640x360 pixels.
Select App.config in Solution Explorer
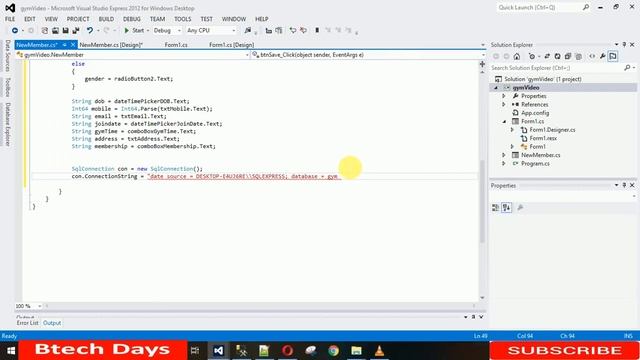coord(535,113)
